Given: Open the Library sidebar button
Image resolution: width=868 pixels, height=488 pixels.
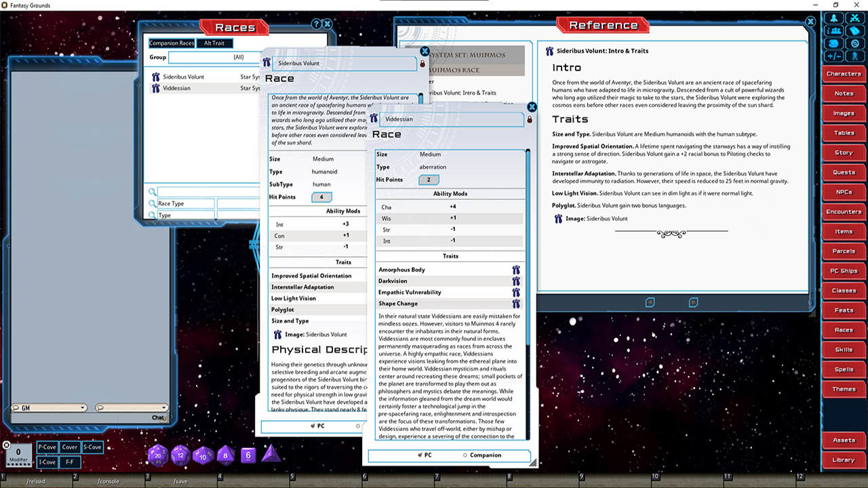Looking at the screenshot, I should point(843,460).
